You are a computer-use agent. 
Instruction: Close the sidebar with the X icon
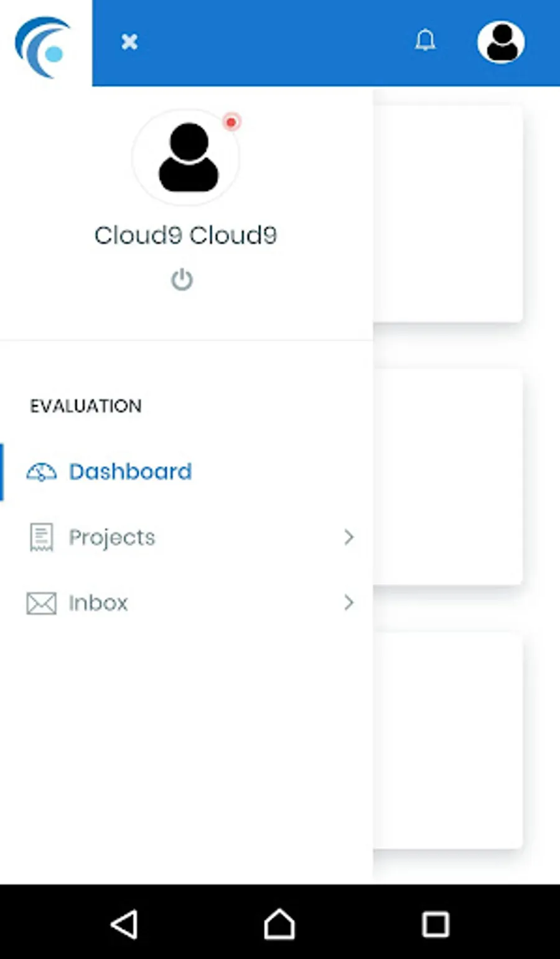pyautogui.click(x=129, y=42)
